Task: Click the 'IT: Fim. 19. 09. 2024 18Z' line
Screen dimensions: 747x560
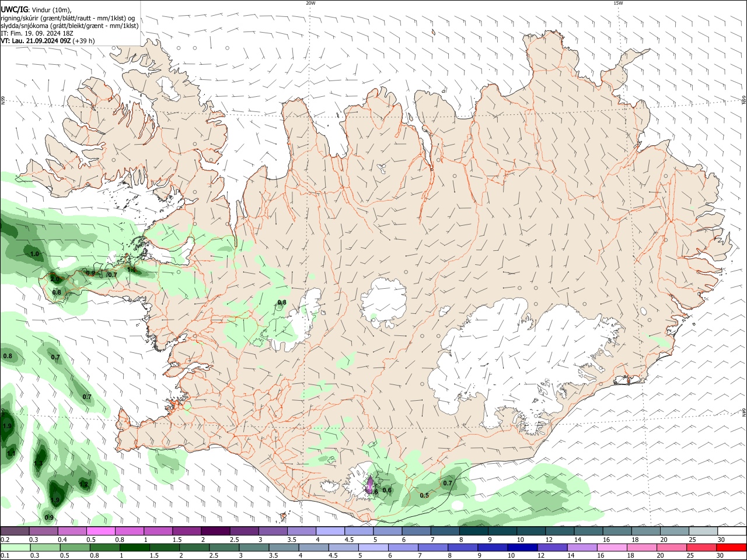Action: point(37,33)
